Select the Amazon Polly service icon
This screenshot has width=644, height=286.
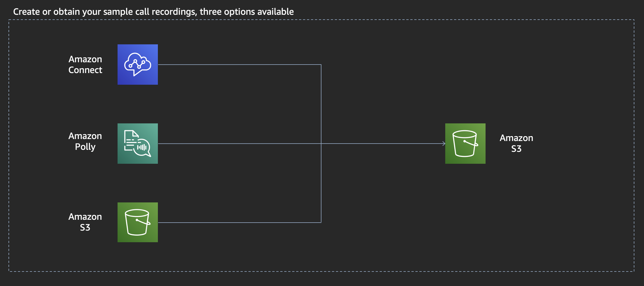click(x=138, y=144)
